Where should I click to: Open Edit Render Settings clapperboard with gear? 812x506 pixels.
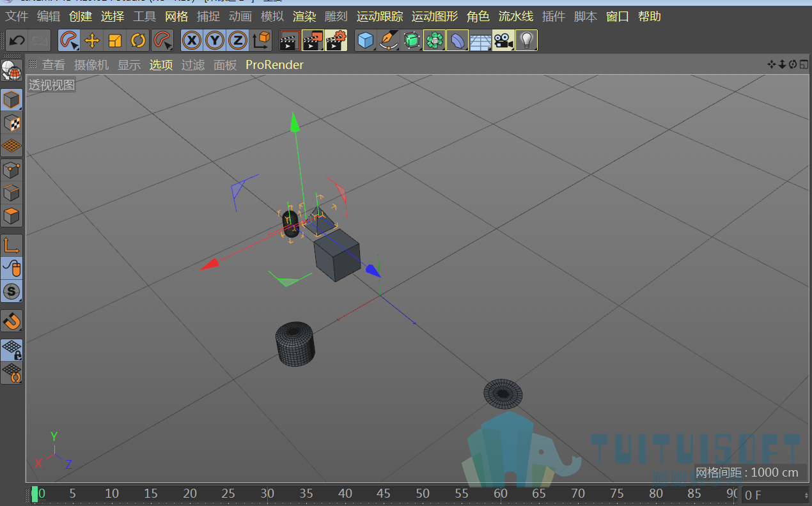coord(336,41)
